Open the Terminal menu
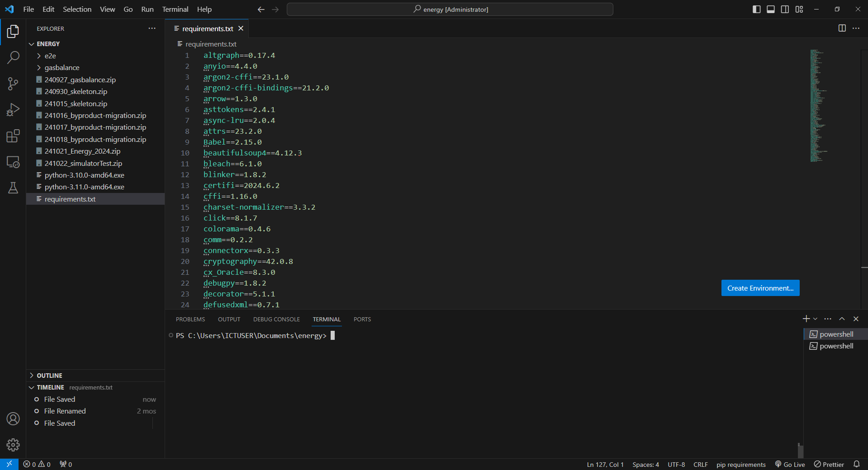 (x=175, y=9)
